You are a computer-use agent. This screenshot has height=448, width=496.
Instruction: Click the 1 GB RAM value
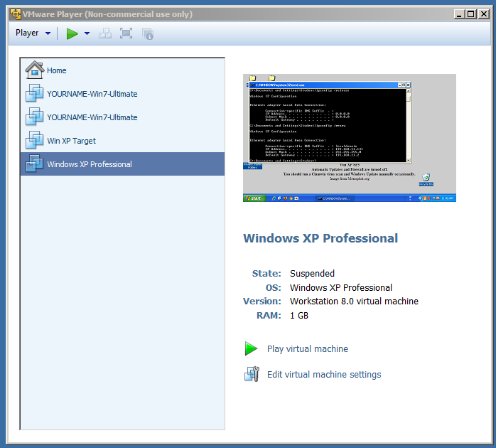[299, 316]
